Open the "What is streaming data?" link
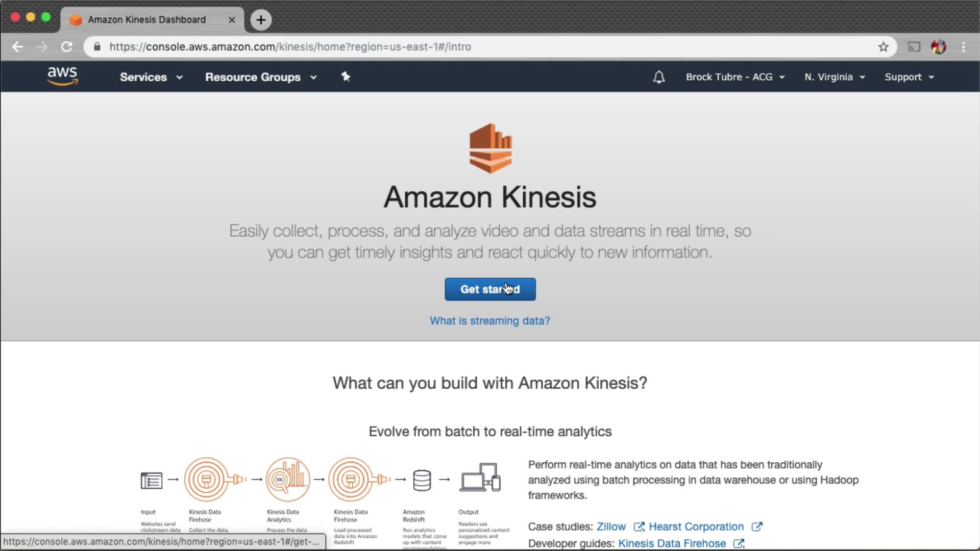The image size is (980, 551). pyautogui.click(x=490, y=321)
